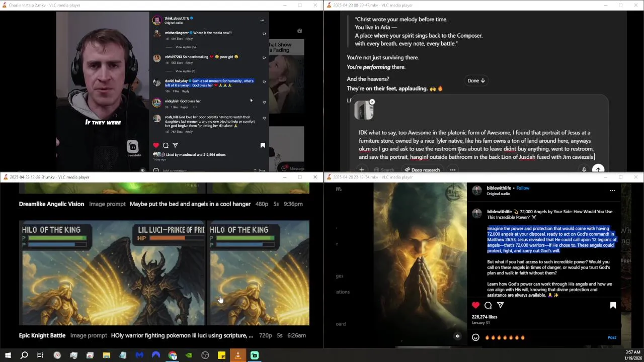Share the biblewithlife post with paper plane icon
Image resolution: width=644 pixels, height=362 pixels.
(x=501, y=305)
